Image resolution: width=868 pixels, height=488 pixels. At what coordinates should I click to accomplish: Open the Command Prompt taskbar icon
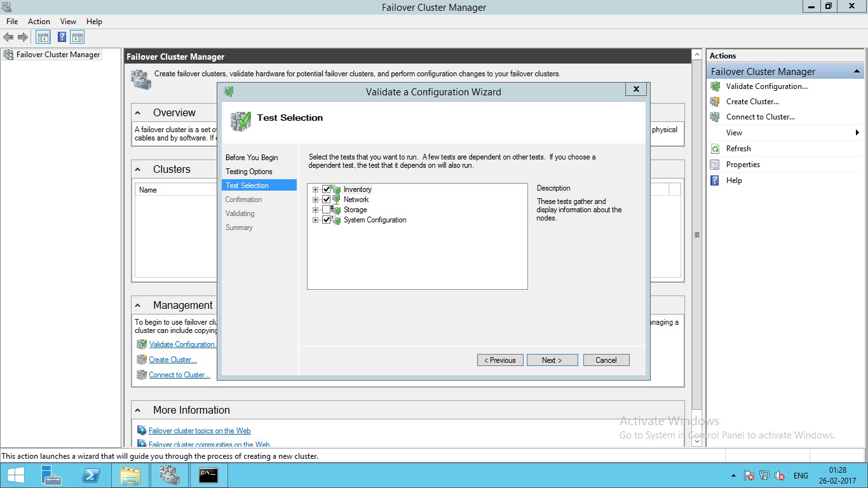[208, 475]
